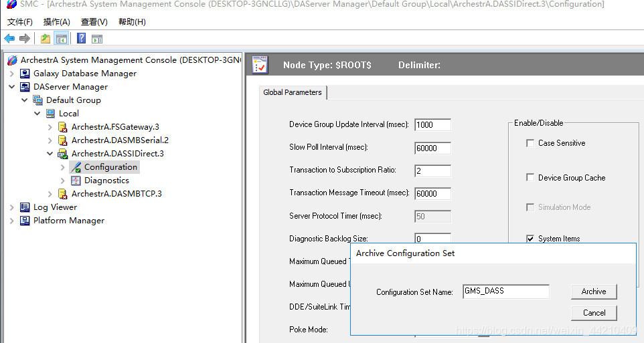Image resolution: width=644 pixels, height=343 pixels.
Task: Expand the Log Viewer node
Action: [x=12, y=207]
